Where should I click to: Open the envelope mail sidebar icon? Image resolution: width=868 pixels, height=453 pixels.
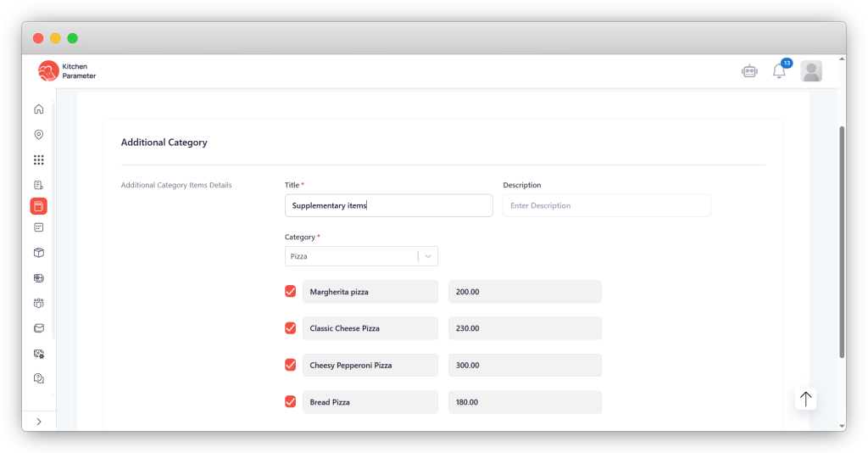coord(38,328)
